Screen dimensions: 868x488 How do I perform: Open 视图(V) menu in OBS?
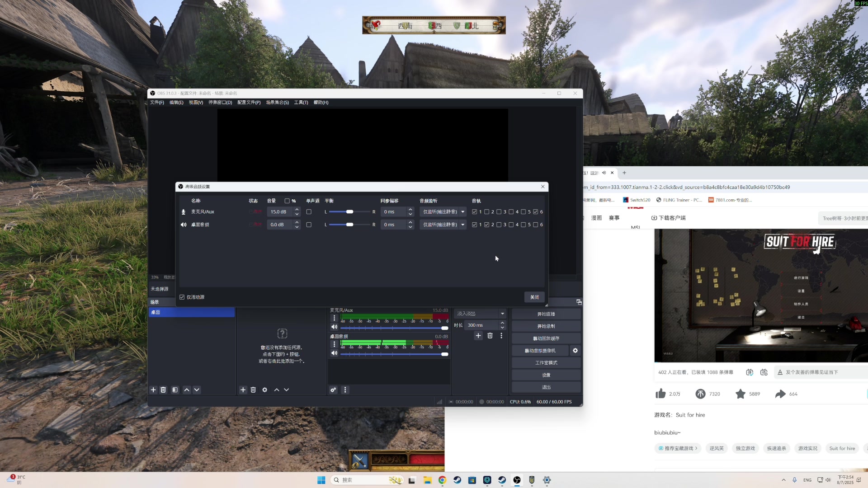pyautogui.click(x=196, y=103)
